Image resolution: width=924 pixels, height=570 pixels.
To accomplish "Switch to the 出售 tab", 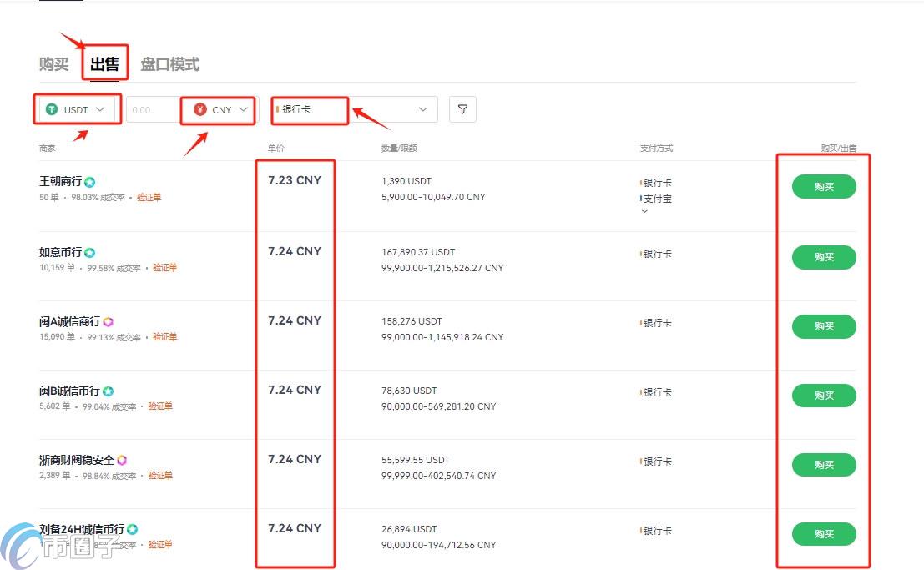I will pyautogui.click(x=105, y=64).
